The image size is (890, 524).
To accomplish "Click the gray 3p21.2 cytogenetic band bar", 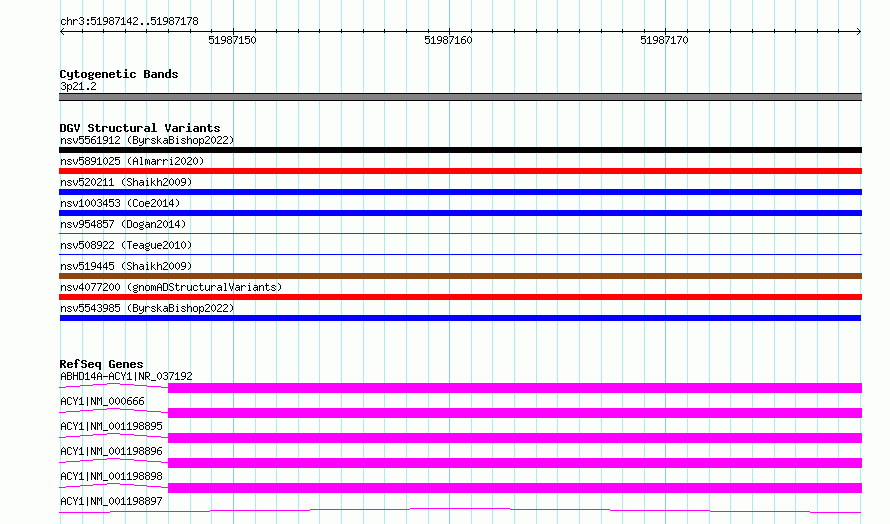I will (460, 97).
